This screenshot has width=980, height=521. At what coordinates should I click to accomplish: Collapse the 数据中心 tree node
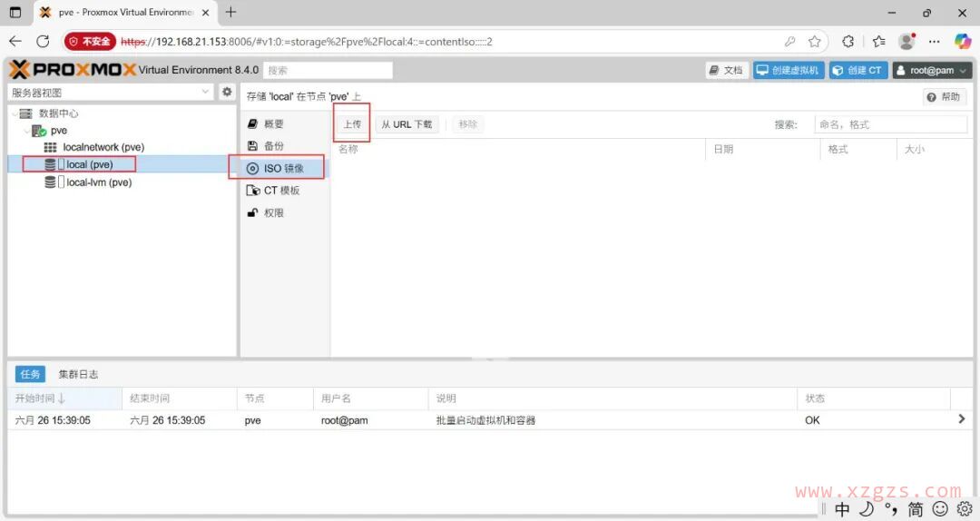click(15, 113)
